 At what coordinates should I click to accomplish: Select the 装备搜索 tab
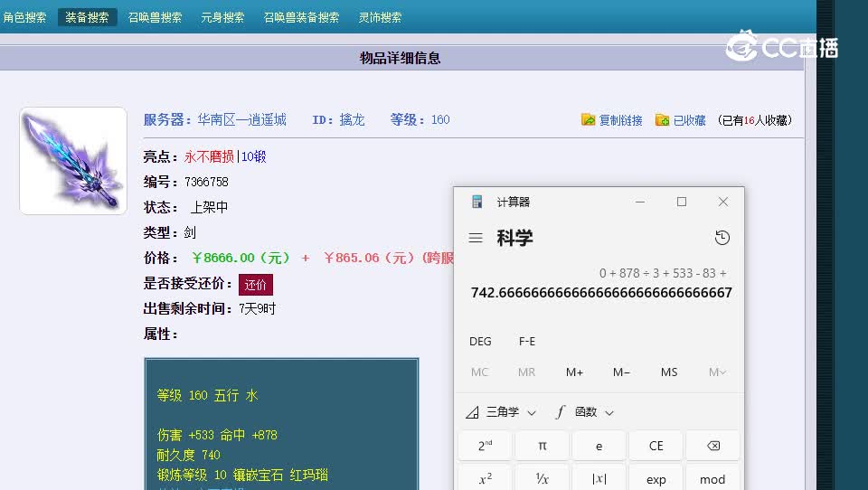[87, 17]
